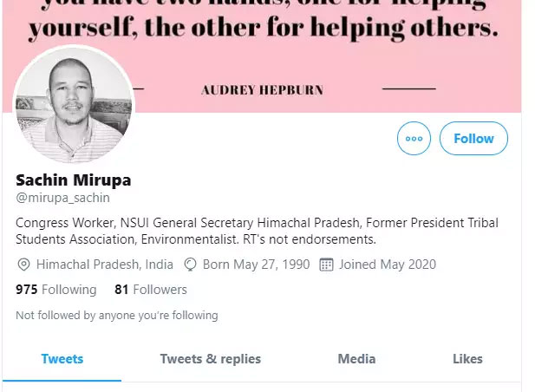The width and height of the screenshot is (535, 392).
Task: Open the three-dot more options button
Action: [x=414, y=139]
